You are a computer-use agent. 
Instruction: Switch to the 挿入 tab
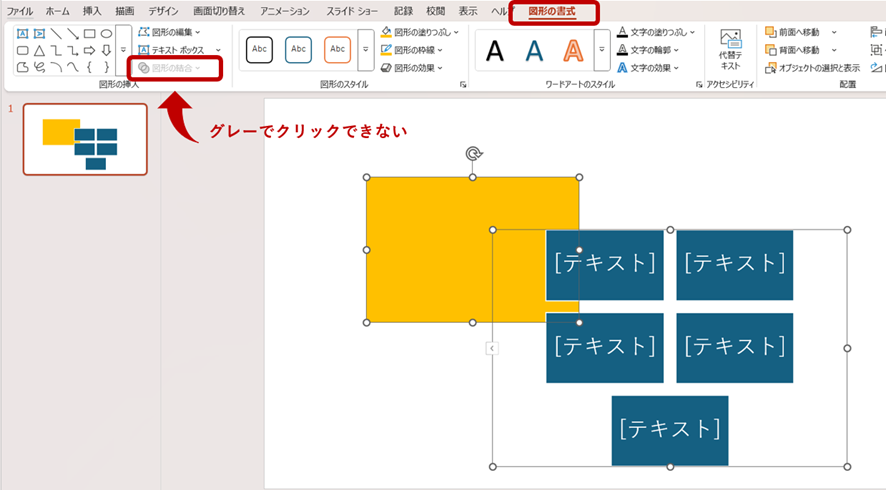tap(92, 11)
